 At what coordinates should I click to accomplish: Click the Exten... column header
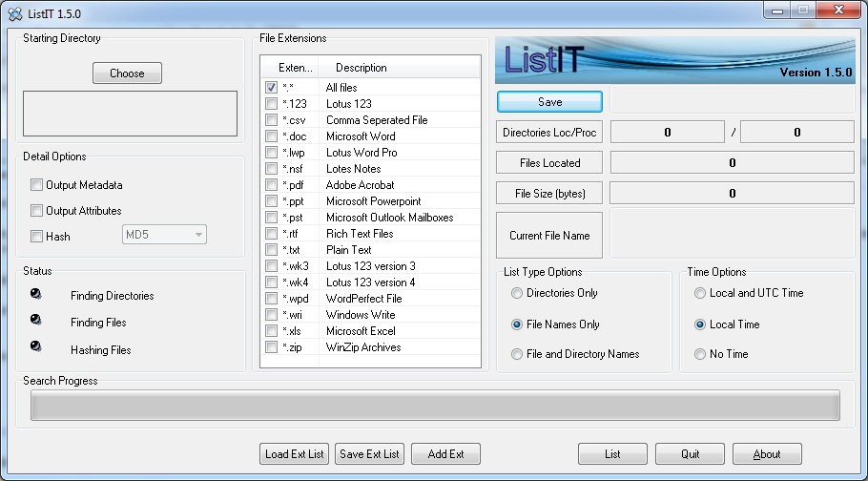290,68
